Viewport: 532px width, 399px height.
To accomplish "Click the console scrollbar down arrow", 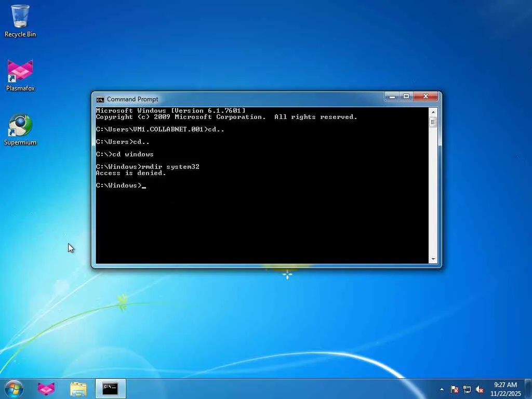I will pos(433,259).
